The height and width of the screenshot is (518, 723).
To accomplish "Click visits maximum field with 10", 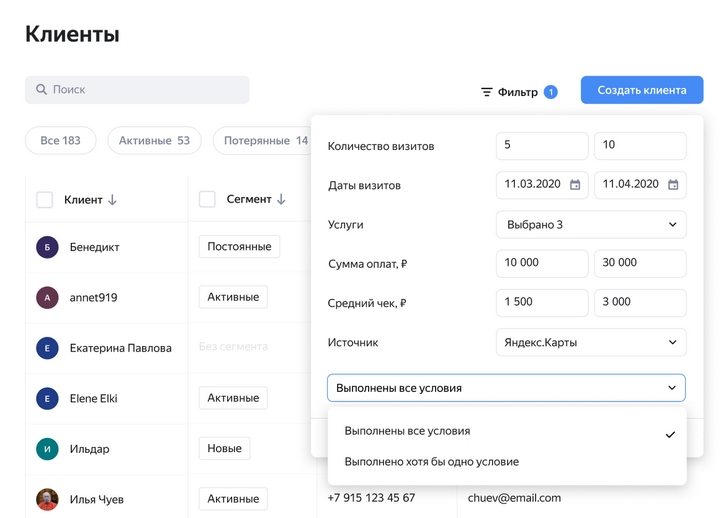I will pos(640,146).
